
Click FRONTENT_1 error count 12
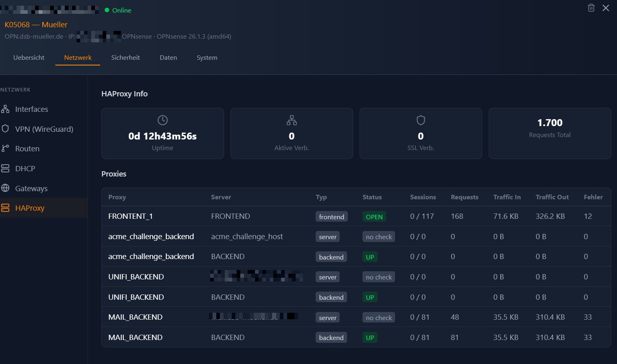(x=588, y=216)
